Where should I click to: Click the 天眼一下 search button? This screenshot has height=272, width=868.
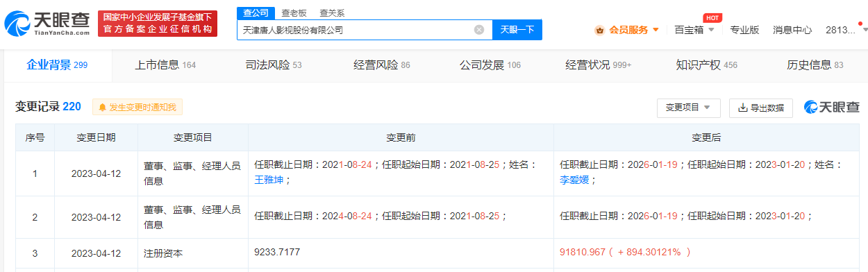pos(517,30)
